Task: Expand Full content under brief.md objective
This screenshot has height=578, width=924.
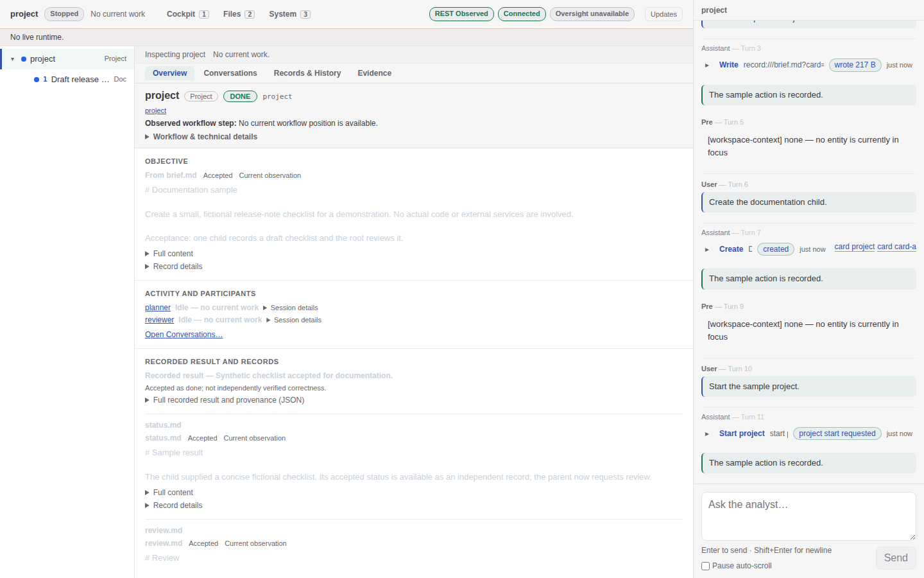Action: (169, 254)
